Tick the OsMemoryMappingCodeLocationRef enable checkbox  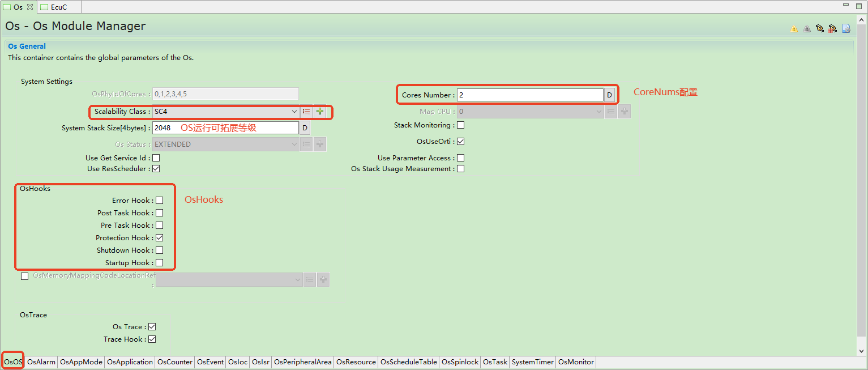click(24, 277)
